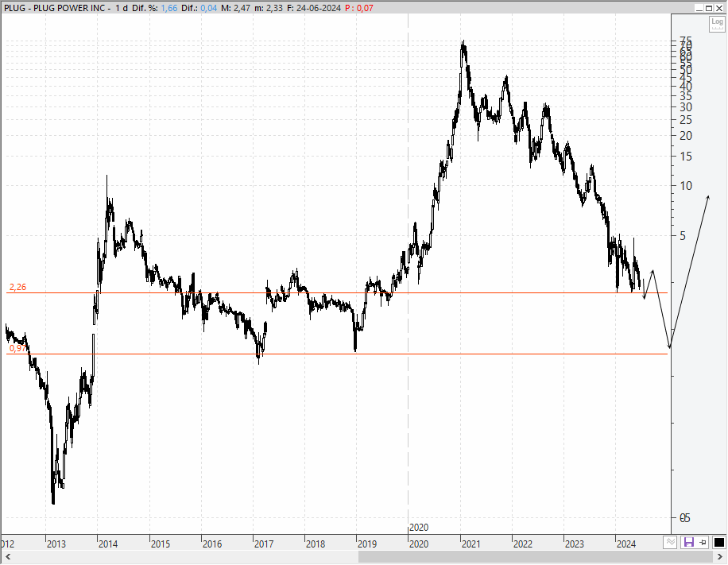The width and height of the screenshot is (728, 565).
Task: Click the 2016 label on time axis
Action: click(x=211, y=544)
